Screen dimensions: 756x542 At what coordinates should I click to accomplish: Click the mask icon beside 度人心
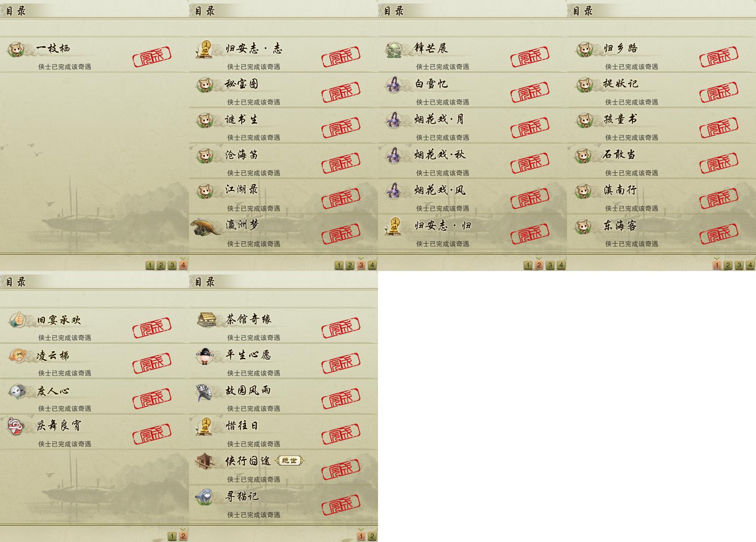click(17, 391)
